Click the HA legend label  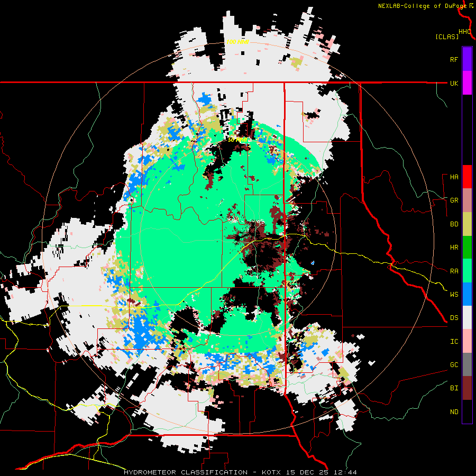pyautogui.click(x=454, y=177)
